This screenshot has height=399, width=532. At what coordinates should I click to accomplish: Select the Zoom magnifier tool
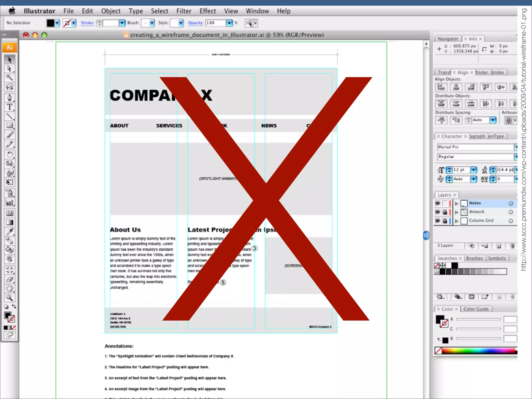[10, 298]
